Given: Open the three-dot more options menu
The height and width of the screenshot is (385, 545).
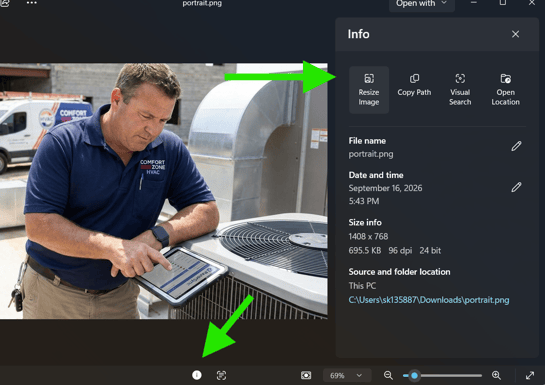Looking at the screenshot, I should [x=32, y=3].
